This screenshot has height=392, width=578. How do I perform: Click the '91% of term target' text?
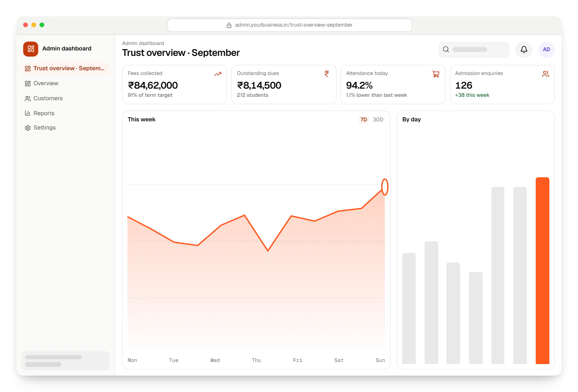150,95
